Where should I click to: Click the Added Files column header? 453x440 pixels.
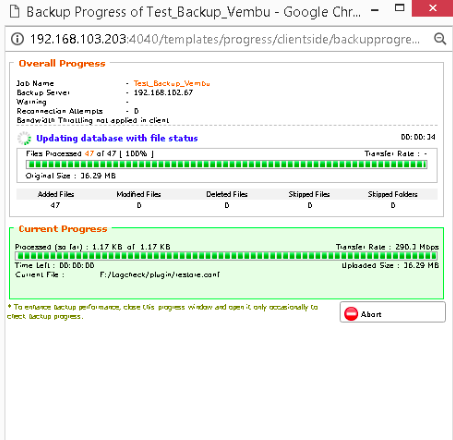point(56,194)
